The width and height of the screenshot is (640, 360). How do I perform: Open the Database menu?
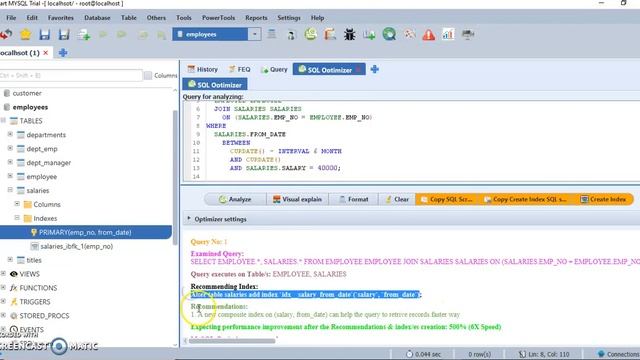pyautogui.click(x=97, y=18)
